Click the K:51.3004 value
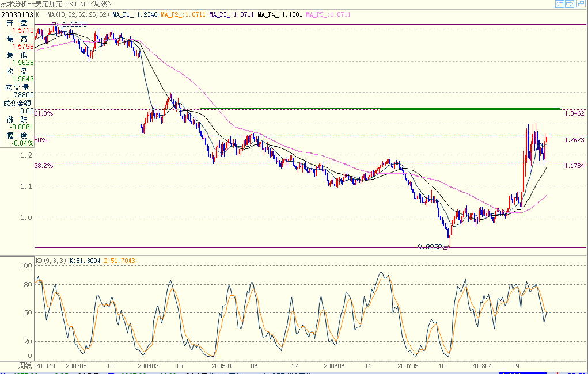The width and height of the screenshot is (588, 374). coord(85,261)
